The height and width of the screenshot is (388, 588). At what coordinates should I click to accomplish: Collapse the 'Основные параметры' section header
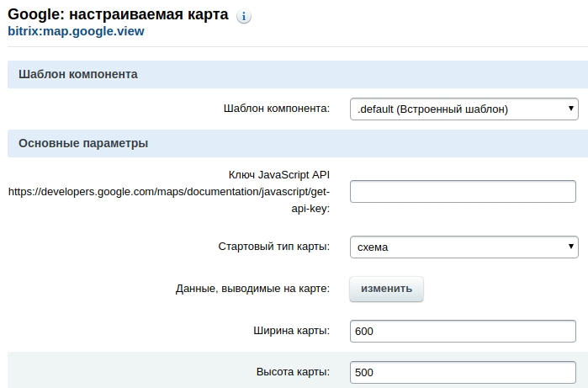[x=83, y=143]
